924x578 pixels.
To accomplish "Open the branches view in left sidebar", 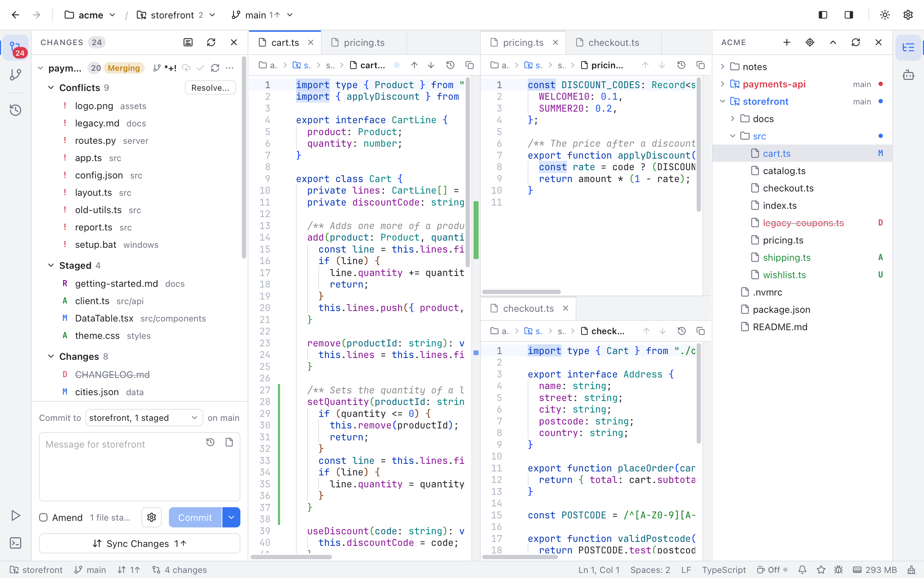I will (16, 74).
